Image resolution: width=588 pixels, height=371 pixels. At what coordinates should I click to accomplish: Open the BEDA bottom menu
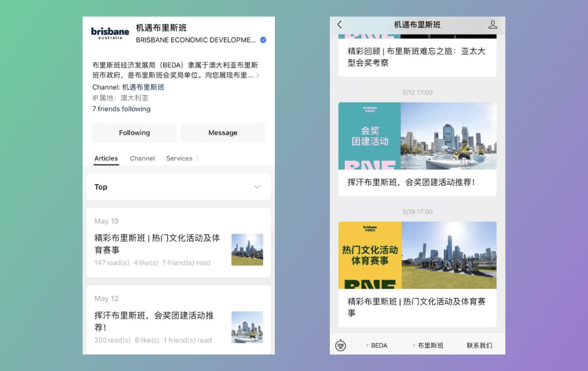pyautogui.click(x=376, y=345)
